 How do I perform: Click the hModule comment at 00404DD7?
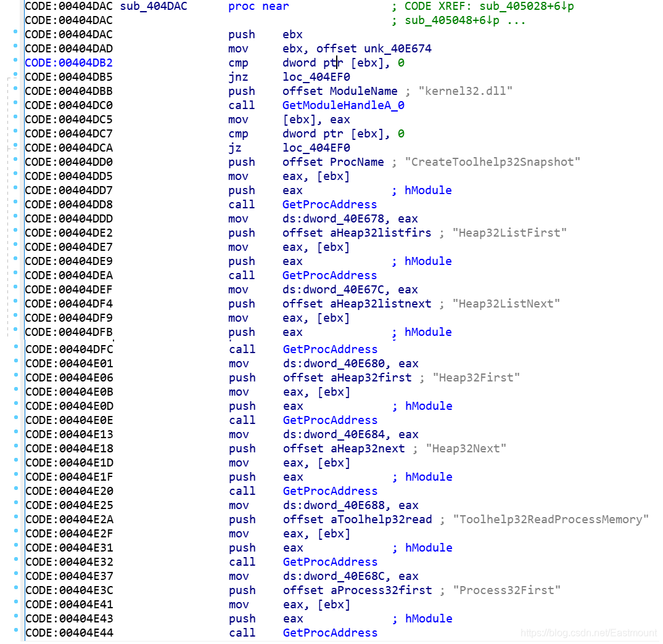coord(428,190)
